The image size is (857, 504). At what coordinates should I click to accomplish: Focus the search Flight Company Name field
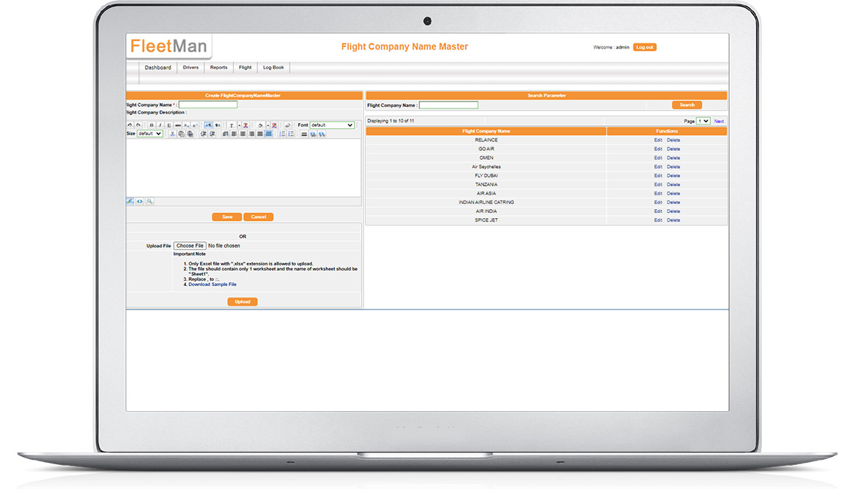[x=448, y=105]
